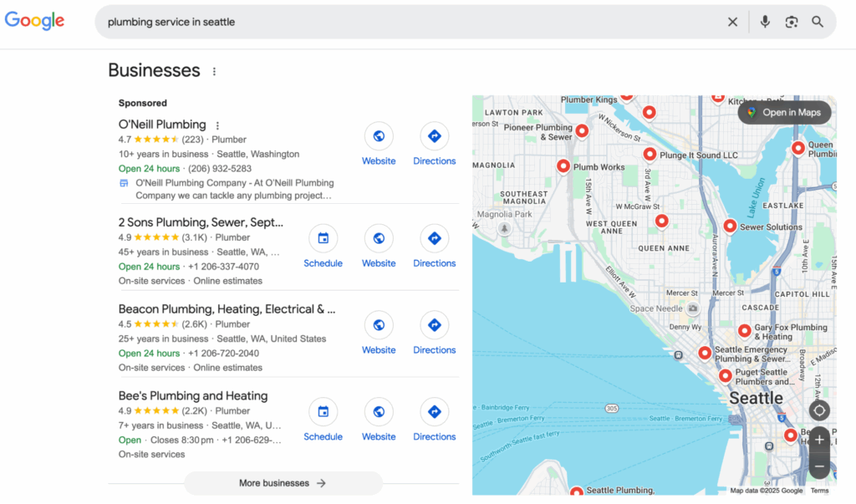The width and height of the screenshot is (856, 504).
Task: Click O'Neill Plumbing Directions icon
Action: (435, 136)
